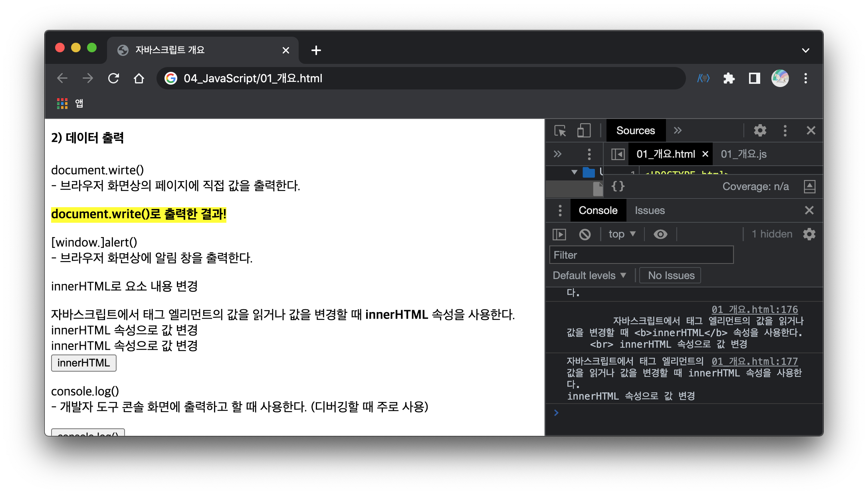Expand more DevTools panels chevron
This screenshot has height=495, width=868.
pos(678,131)
